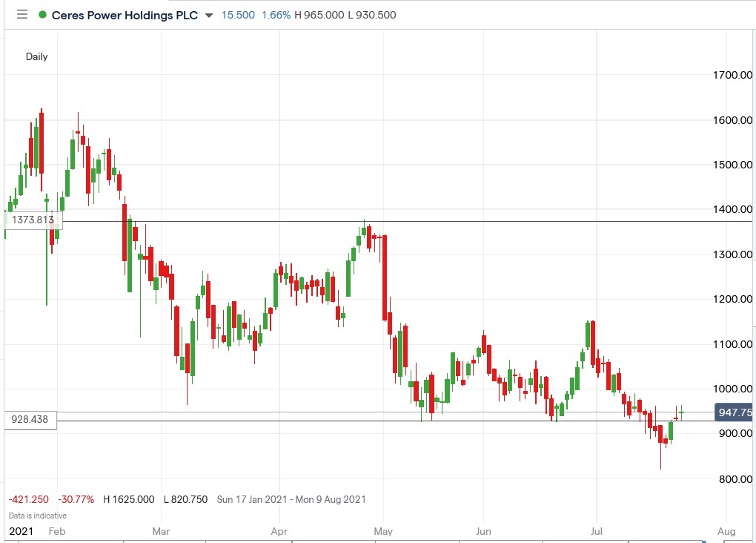Image resolution: width=756 pixels, height=543 pixels.
Task: Click the -30.77% range percentage value
Action: (76, 499)
